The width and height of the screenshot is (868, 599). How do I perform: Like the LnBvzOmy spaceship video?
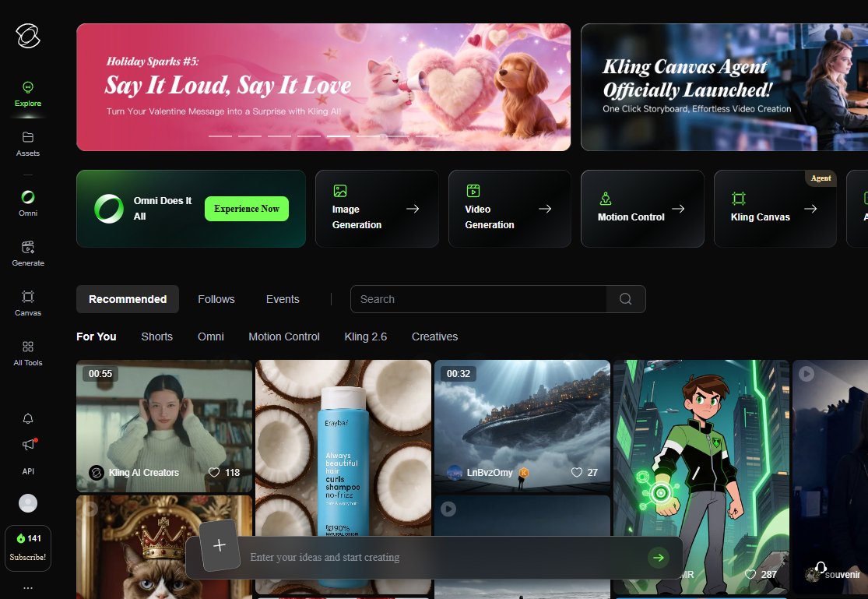tap(577, 473)
